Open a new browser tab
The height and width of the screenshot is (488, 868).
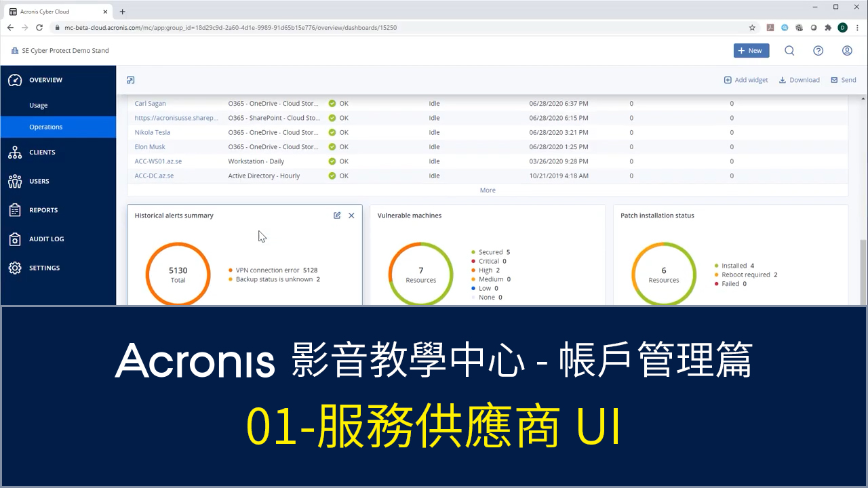123,12
